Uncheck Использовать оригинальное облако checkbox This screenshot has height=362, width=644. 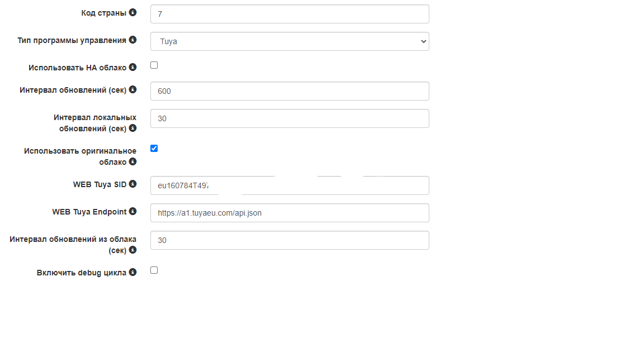(x=154, y=148)
